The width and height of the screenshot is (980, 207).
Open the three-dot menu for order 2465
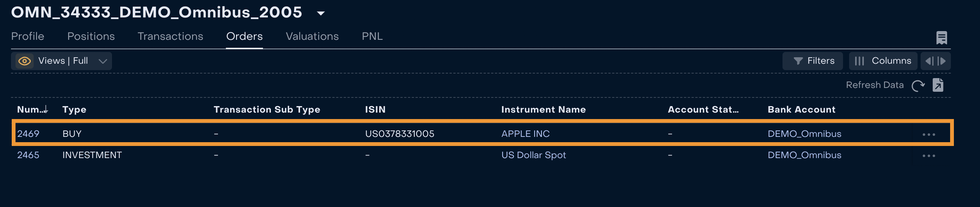[x=929, y=155]
